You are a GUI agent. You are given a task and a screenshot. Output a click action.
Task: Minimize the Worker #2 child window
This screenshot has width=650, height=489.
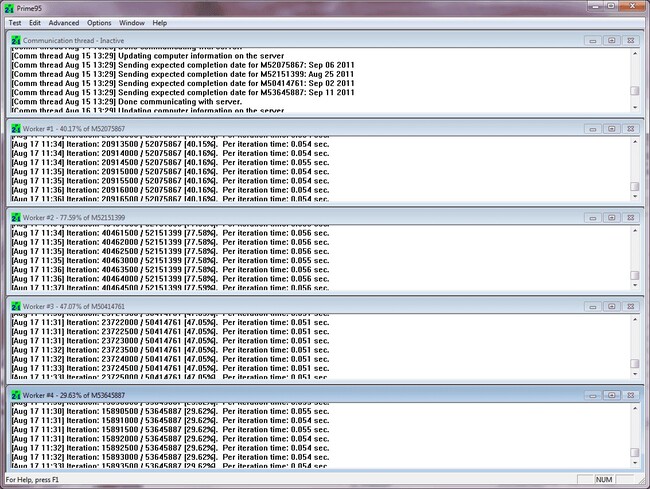(x=593, y=218)
